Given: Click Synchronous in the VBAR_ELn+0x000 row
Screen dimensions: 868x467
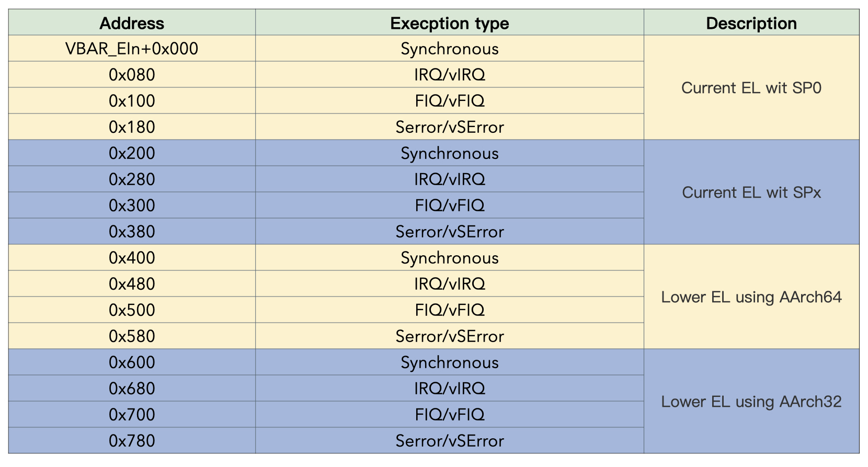Looking at the screenshot, I should [449, 49].
